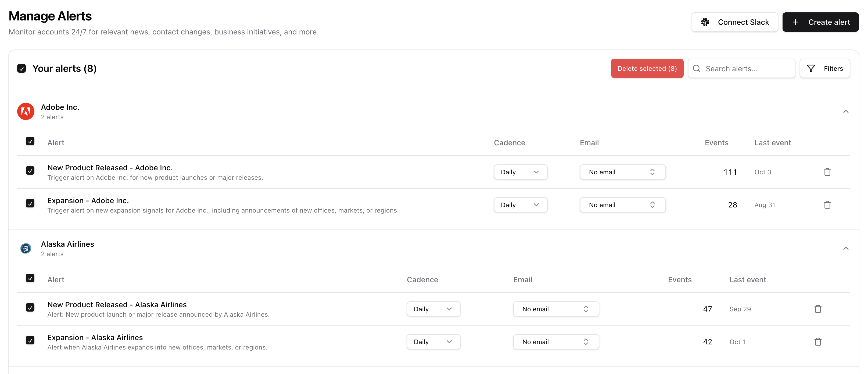Uncheck Expansion - Adobe Inc. checkbox
This screenshot has height=374, width=868.
[30, 203]
